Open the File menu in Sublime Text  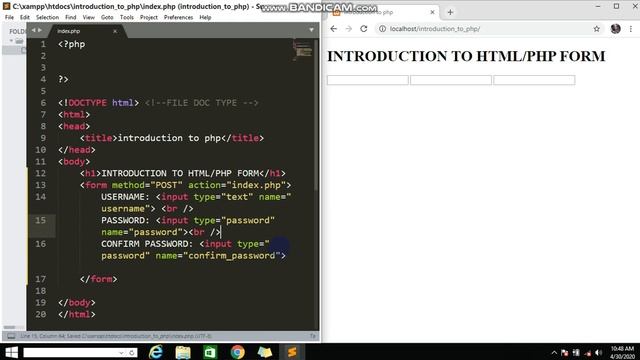point(9,18)
